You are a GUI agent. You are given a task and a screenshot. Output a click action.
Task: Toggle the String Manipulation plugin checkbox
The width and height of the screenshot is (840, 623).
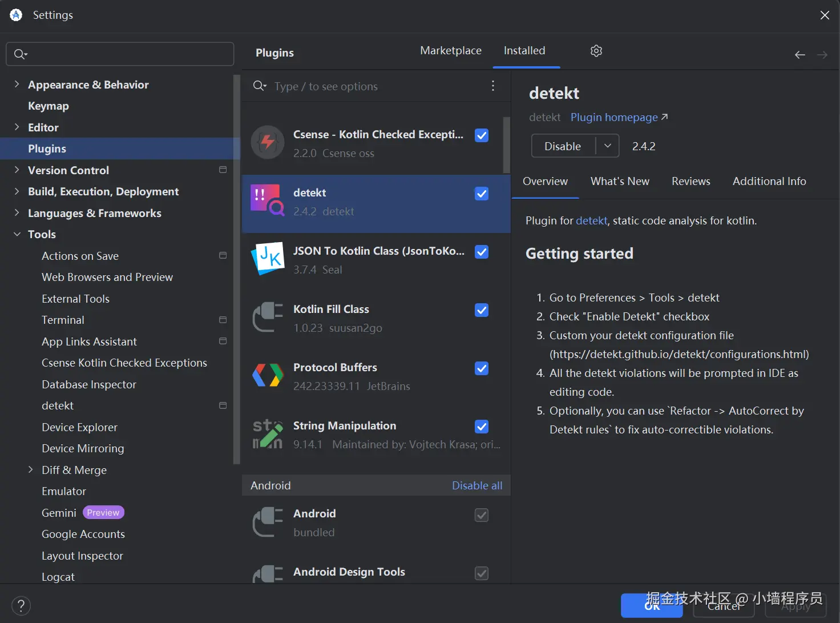coord(482,427)
